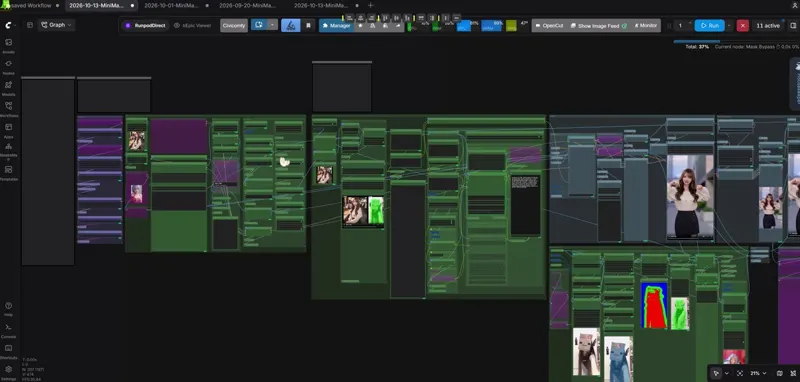Open the Apps sidebar panel
800x382 pixels.
pos(9,131)
